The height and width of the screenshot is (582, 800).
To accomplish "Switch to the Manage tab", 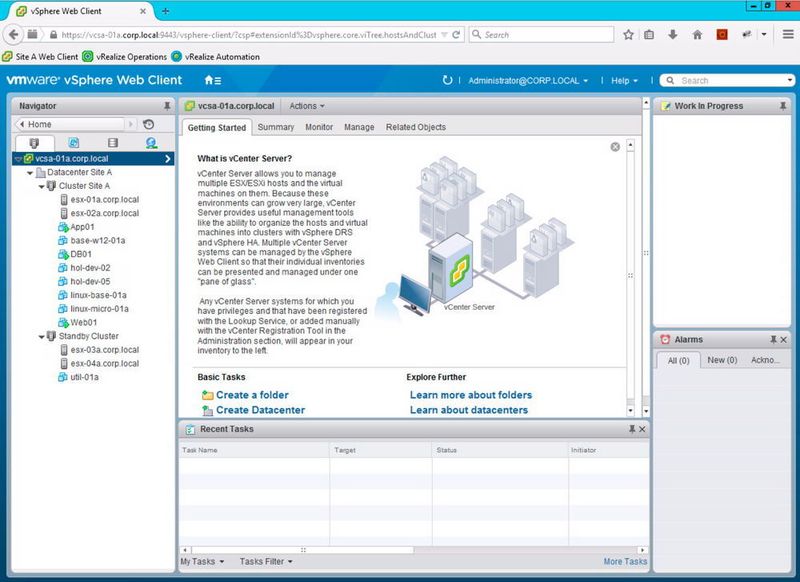I will coord(359,127).
